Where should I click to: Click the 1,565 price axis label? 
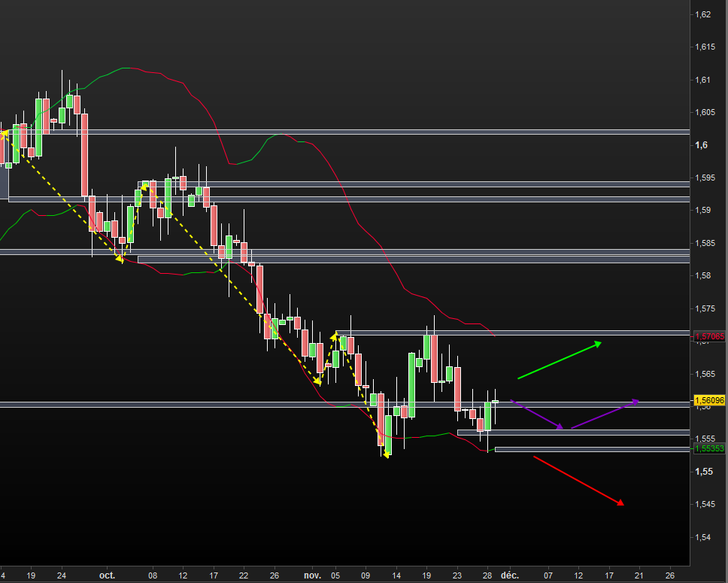point(705,374)
